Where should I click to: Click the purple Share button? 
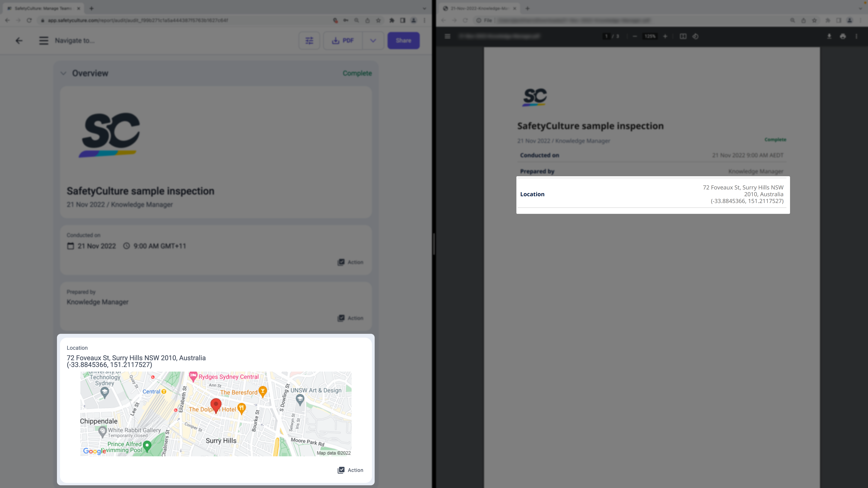(x=403, y=41)
